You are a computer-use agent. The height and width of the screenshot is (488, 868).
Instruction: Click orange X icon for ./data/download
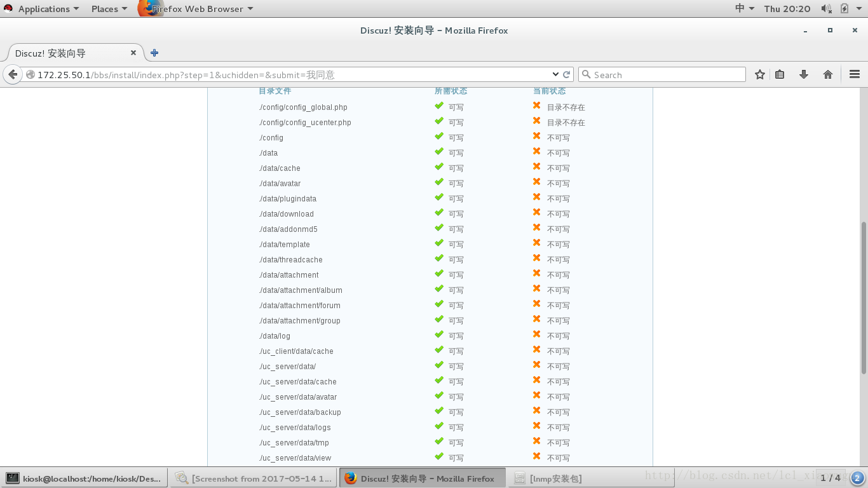(x=537, y=212)
